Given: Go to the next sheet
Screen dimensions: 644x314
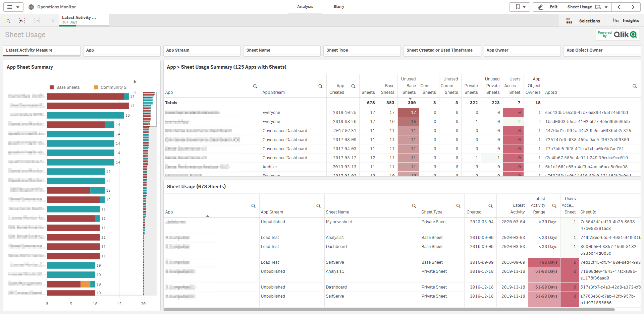Looking at the screenshot, I should 633,7.
